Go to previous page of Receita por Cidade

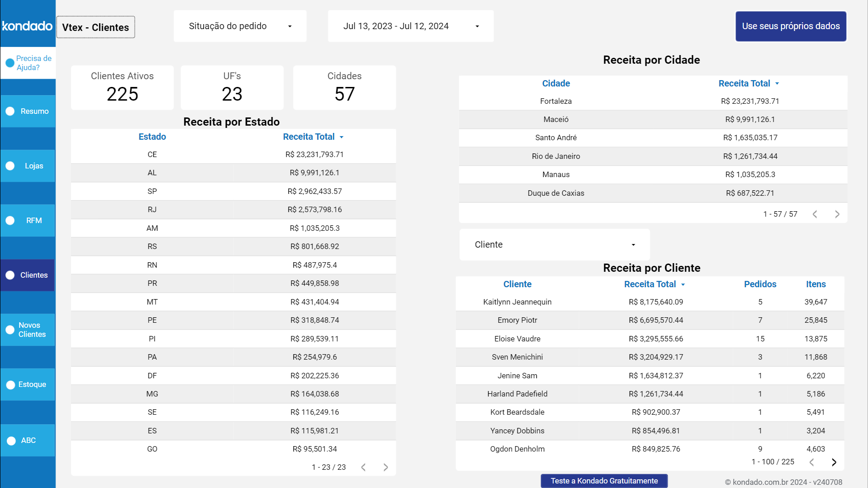coord(815,214)
